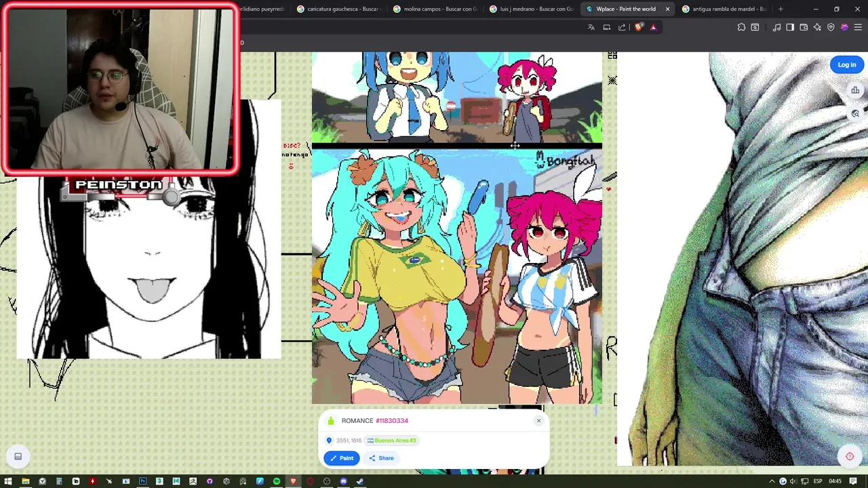Viewport: 868px width, 488px height.
Task: Click the purple profile avatar icon
Action: tap(844, 27)
